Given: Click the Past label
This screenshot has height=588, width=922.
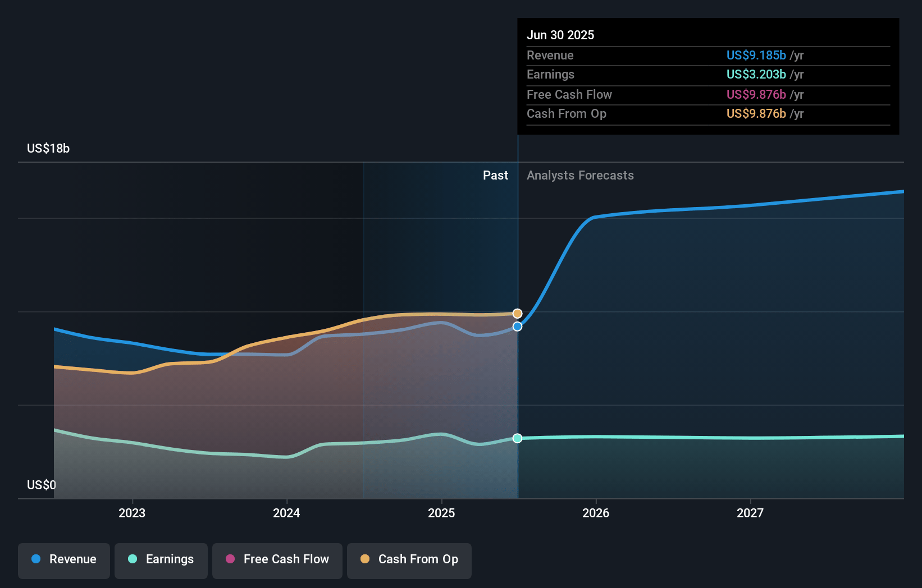Looking at the screenshot, I should coord(495,175).
